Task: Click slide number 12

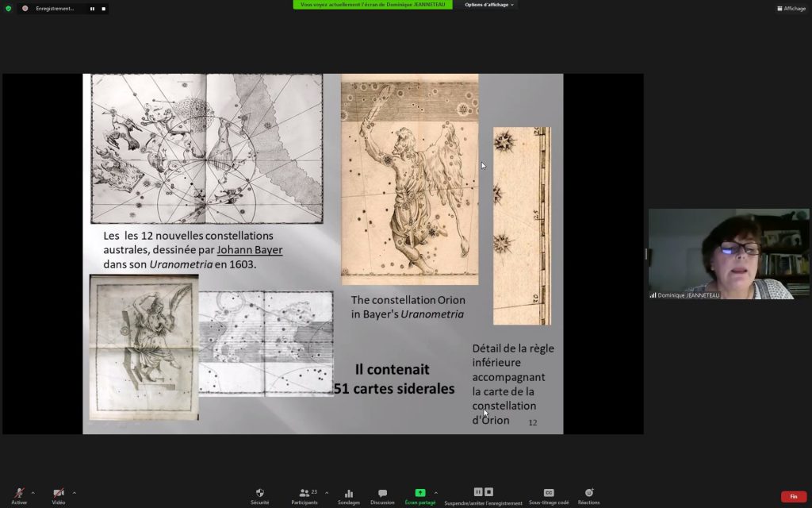Action: (532, 422)
